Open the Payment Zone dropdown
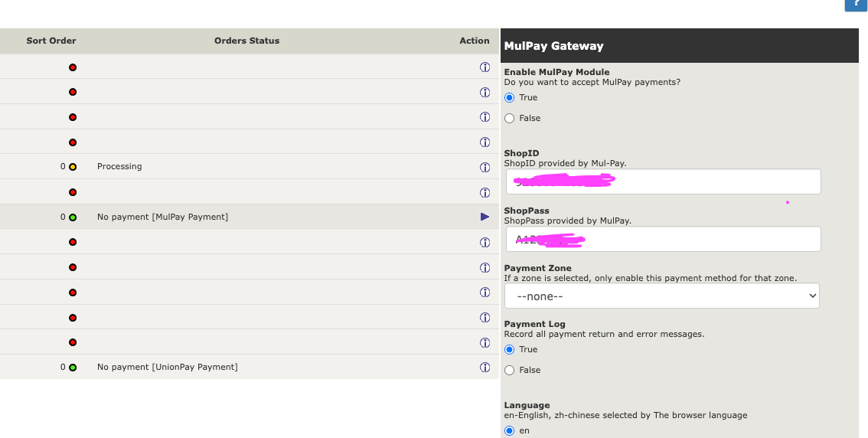Screen dimensions: 868x438 [661, 296]
